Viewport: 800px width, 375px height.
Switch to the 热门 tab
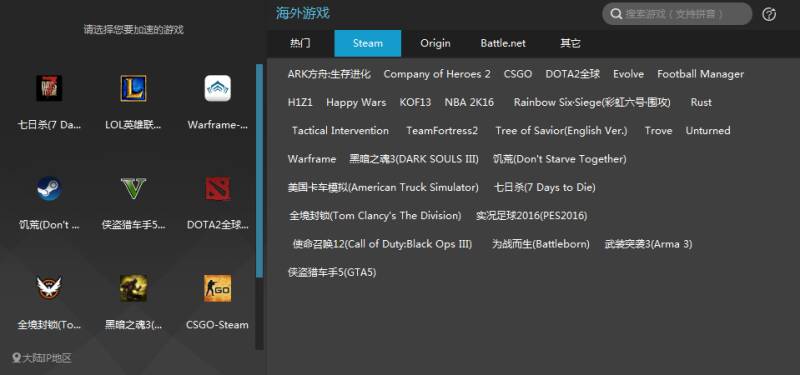point(300,43)
